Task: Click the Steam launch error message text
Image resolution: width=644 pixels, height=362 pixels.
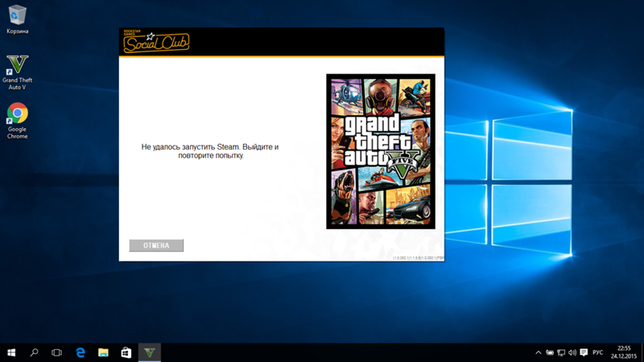Action: pos(210,151)
